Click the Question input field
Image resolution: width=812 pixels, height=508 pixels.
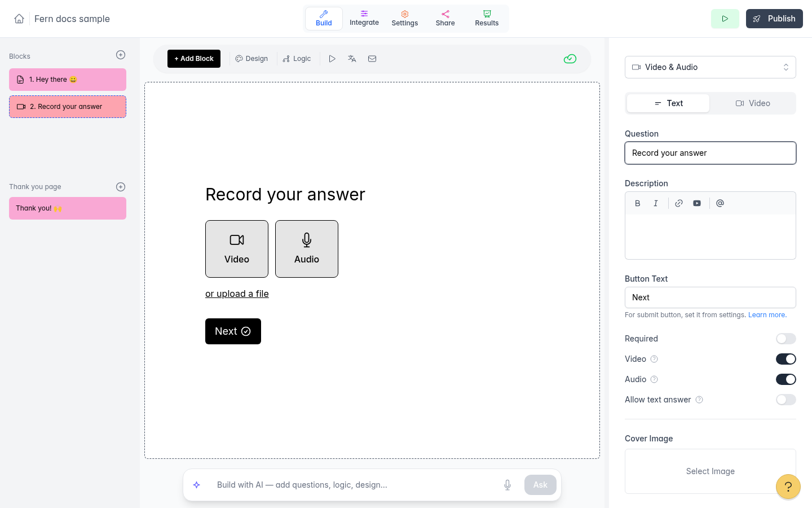click(710, 153)
